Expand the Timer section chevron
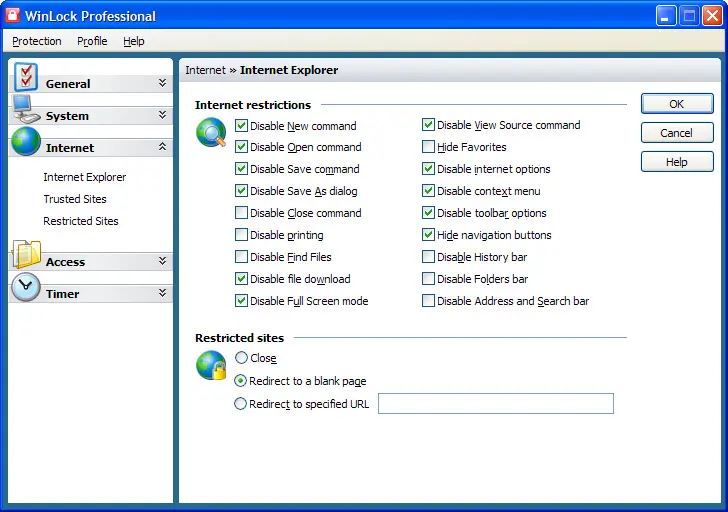Image resolution: width=728 pixels, height=512 pixels. pyautogui.click(x=162, y=293)
